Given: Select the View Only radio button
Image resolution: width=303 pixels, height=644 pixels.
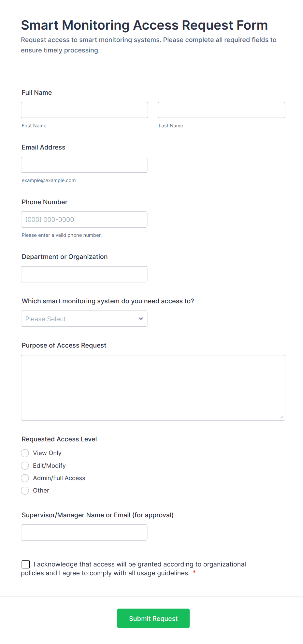Looking at the screenshot, I should coord(25,453).
